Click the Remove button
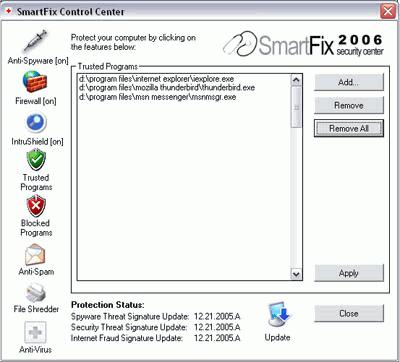Screen dimensions: 400x362 coord(349,105)
